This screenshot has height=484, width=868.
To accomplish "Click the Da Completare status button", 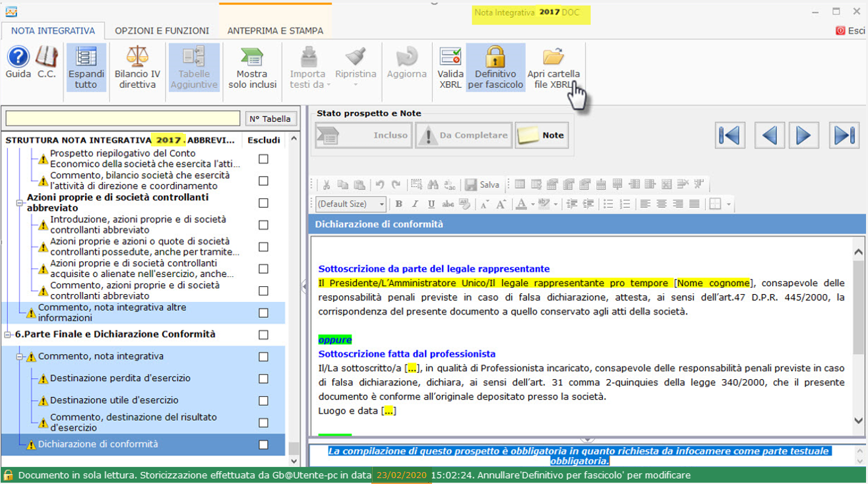I will point(464,135).
